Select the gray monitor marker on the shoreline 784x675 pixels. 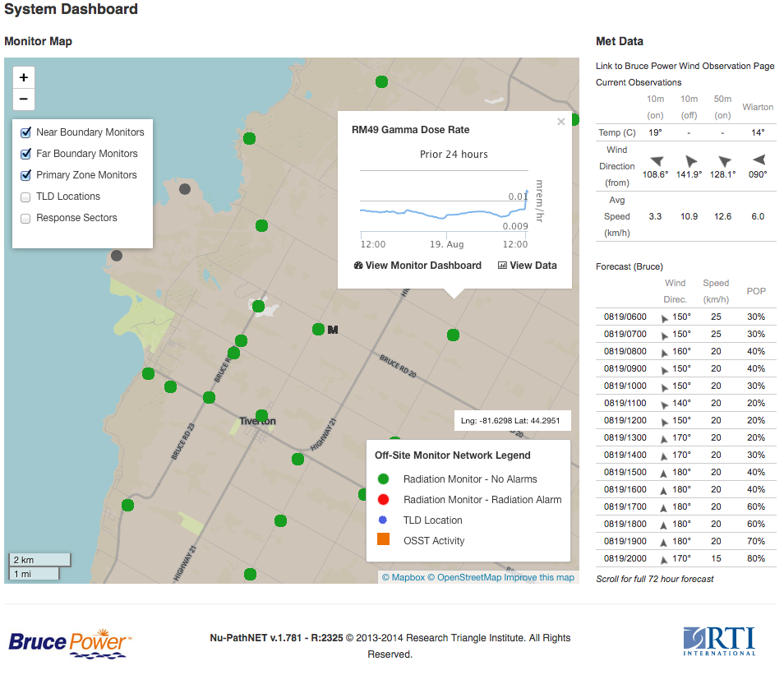click(117, 256)
